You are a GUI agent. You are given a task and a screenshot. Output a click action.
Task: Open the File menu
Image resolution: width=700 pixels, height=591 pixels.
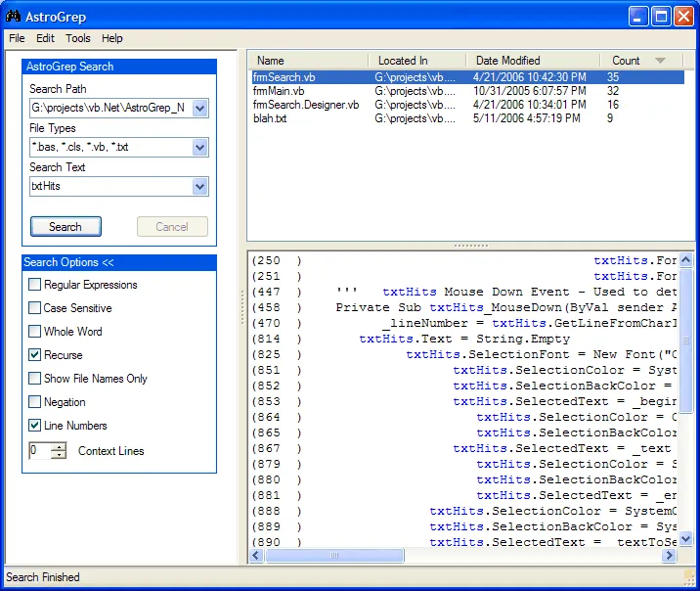17,38
